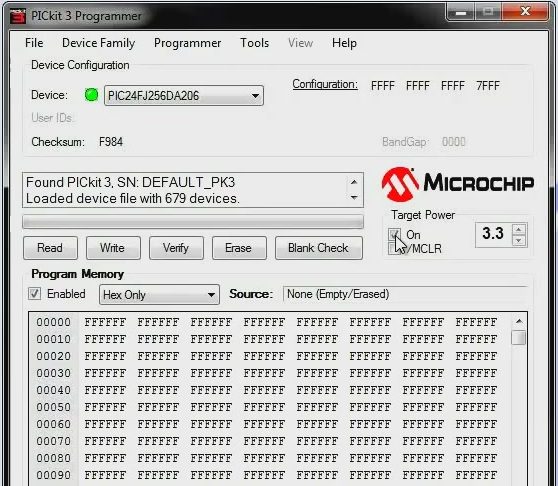This screenshot has width=558, height=486.
Task: Open the PIC24FJ256DA206 device dropdown
Action: point(184,96)
